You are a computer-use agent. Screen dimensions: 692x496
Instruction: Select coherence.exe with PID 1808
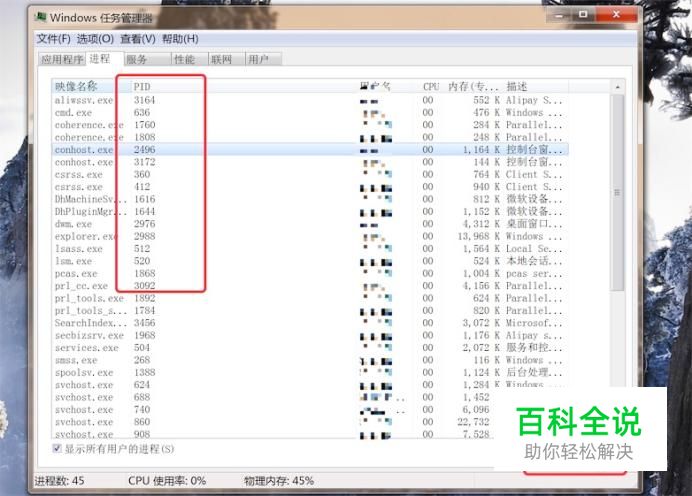[x=310, y=137]
